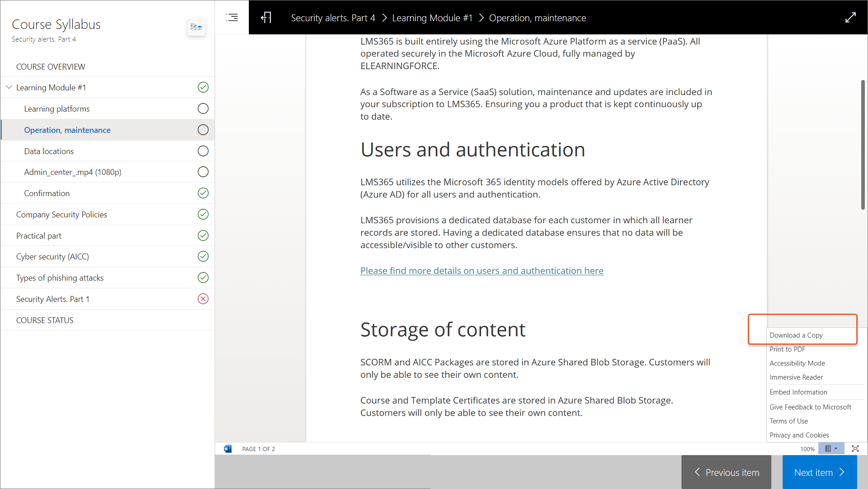Click the full screen expand arrow icon
Screen dimensions: 868x489
850,18
